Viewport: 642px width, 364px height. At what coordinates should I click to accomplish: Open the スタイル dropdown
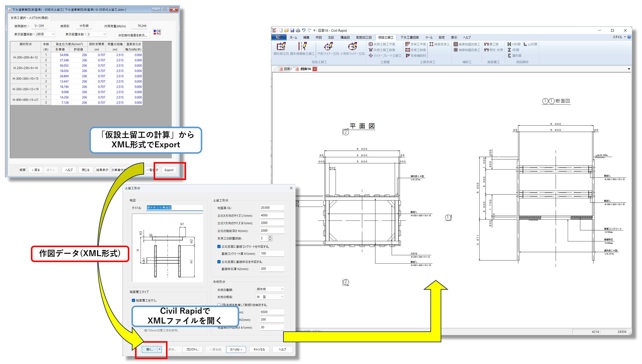click(619, 37)
